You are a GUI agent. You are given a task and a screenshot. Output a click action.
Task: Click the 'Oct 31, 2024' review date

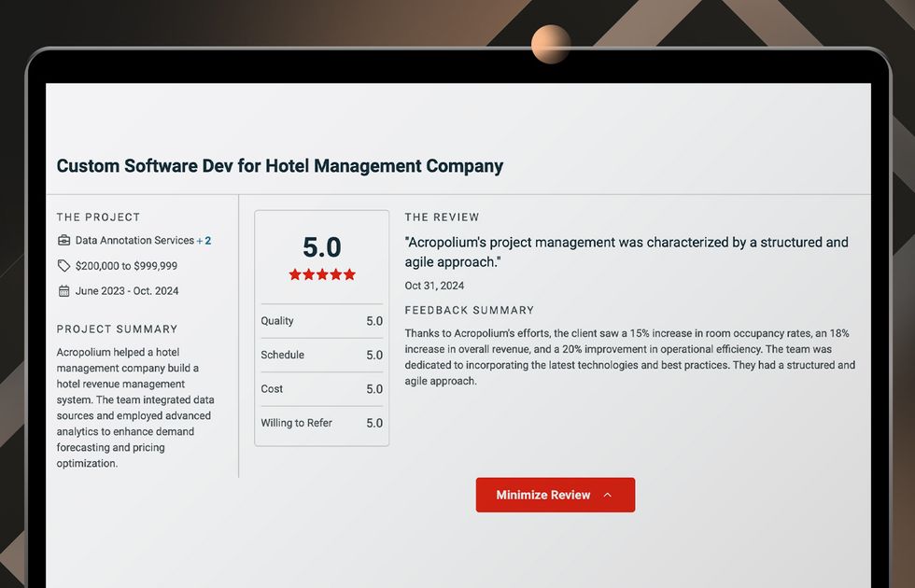(434, 286)
